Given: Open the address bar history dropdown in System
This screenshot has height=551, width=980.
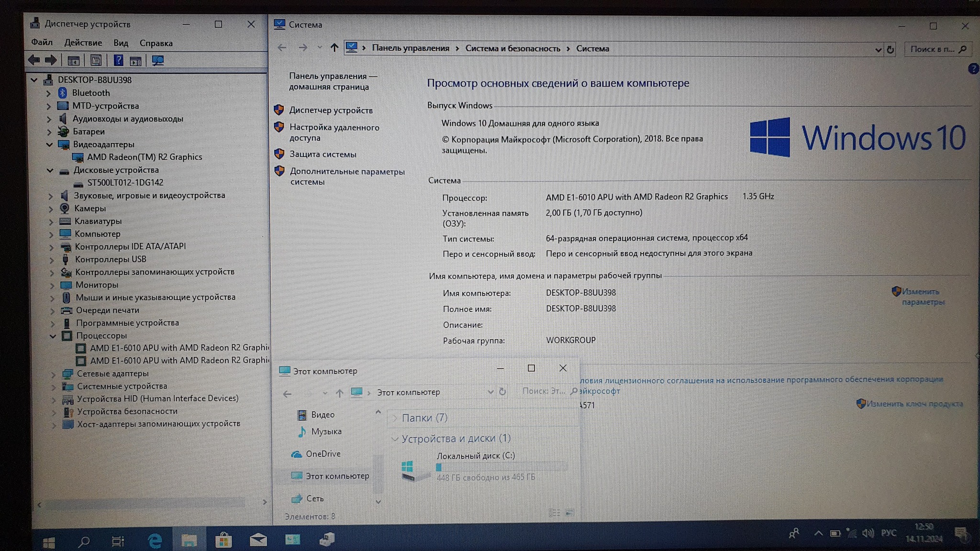Looking at the screenshot, I should [x=878, y=49].
